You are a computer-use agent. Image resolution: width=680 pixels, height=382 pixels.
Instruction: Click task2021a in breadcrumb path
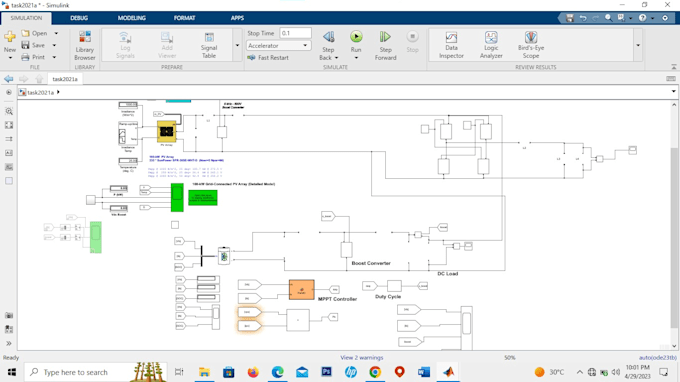pos(40,92)
